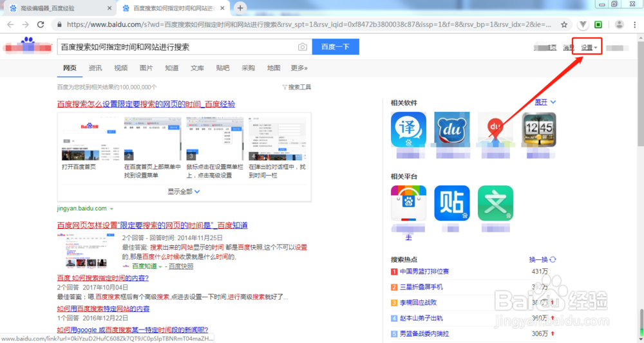Viewport: 644px width, 343px height.
Task: Click the green square extension icon
Action: (598, 24)
